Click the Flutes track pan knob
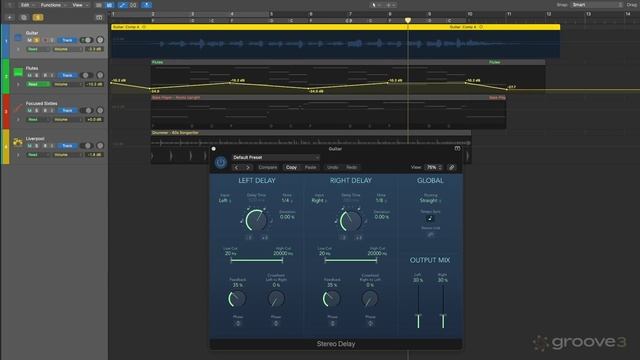This screenshot has width=640, height=360. [100, 75]
